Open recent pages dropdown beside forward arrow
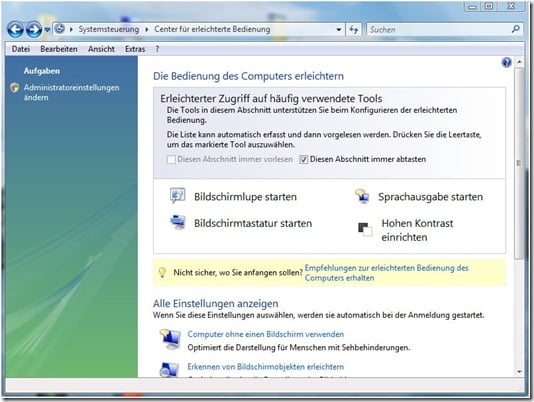This screenshot has height=402, width=534. coord(47,30)
